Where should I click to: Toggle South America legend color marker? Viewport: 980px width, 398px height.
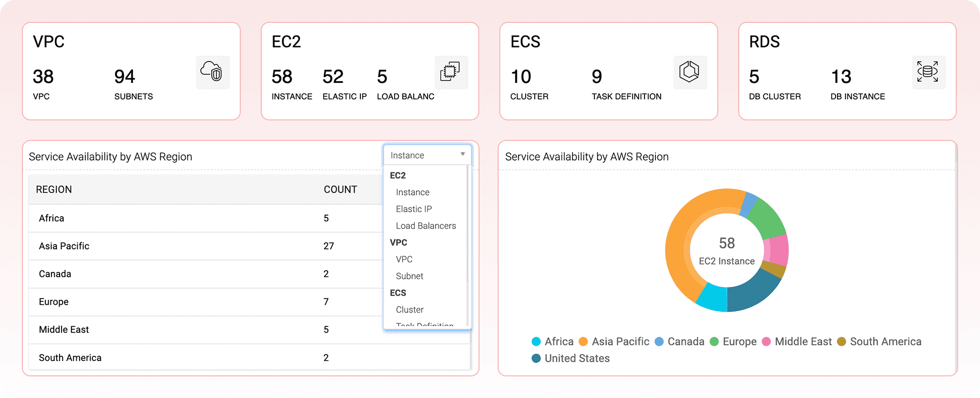click(841, 341)
